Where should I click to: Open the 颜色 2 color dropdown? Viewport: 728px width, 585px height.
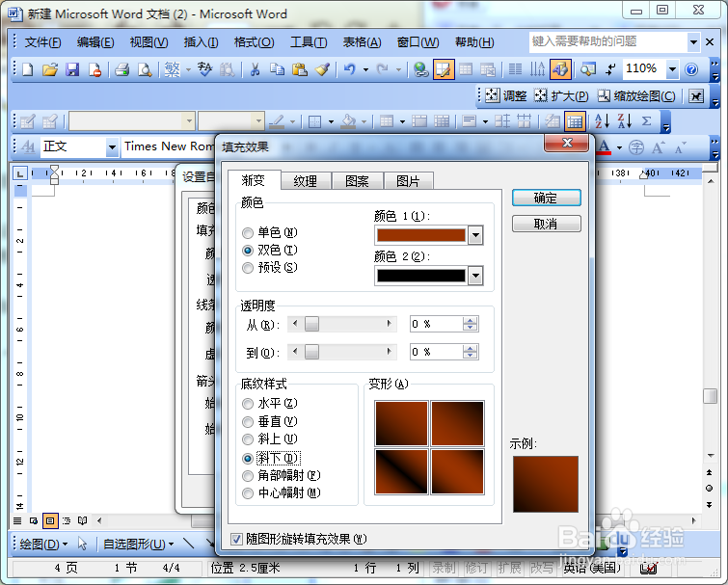475,276
